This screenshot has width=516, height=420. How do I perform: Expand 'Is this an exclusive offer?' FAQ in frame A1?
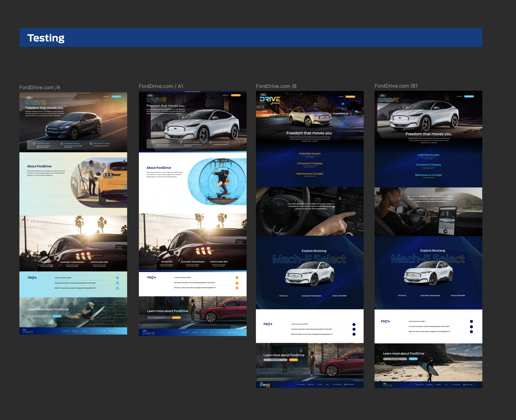pos(237,278)
